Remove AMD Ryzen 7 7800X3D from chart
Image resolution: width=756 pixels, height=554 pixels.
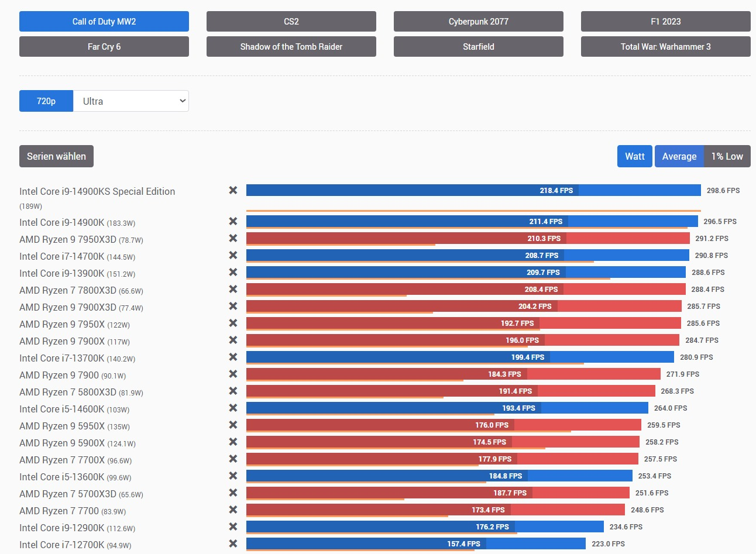233,289
